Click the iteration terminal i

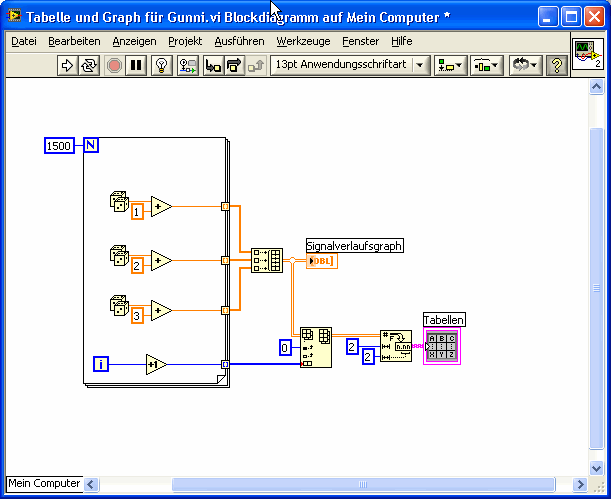point(101,364)
